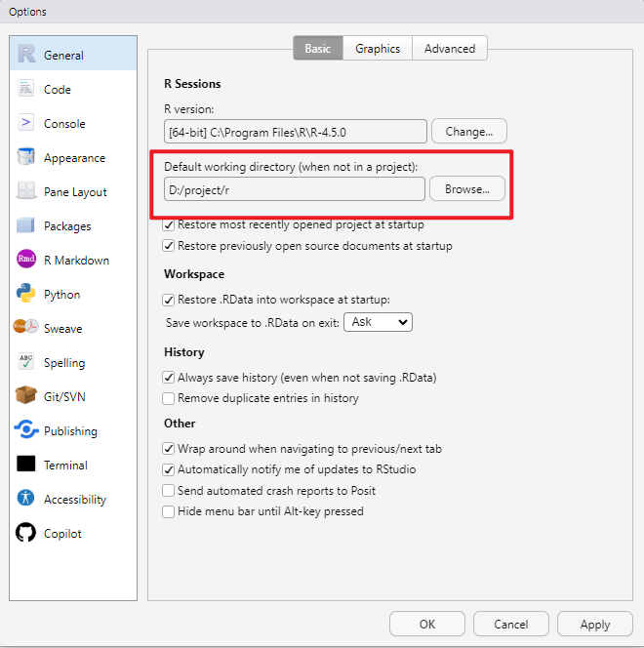
Task: Expand the Save workspace to .RData dropdown
Action: 378,322
